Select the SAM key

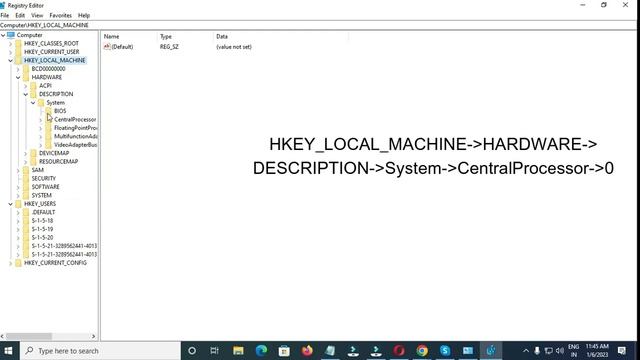pyautogui.click(x=38, y=170)
